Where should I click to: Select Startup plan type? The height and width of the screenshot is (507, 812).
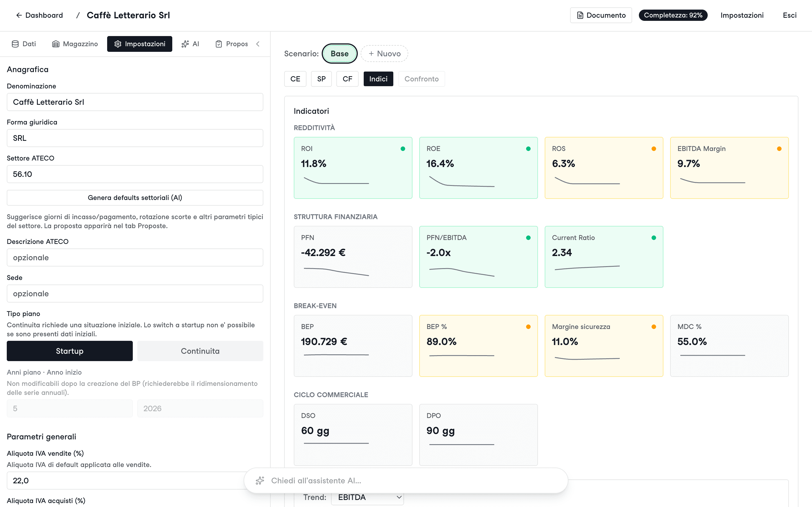(x=70, y=351)
